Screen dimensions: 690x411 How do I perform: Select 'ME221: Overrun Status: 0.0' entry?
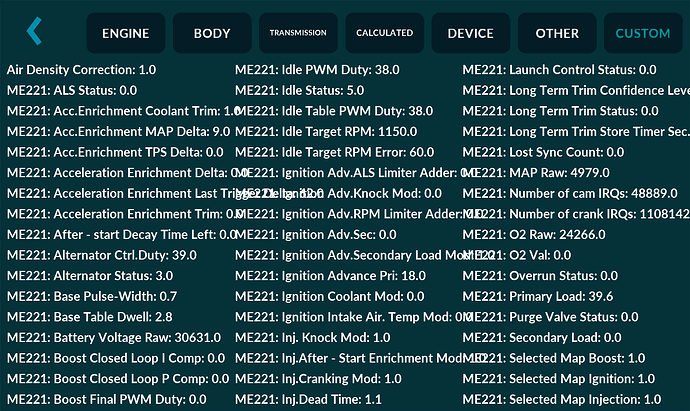pyautogui.click(x=540, y=276)
